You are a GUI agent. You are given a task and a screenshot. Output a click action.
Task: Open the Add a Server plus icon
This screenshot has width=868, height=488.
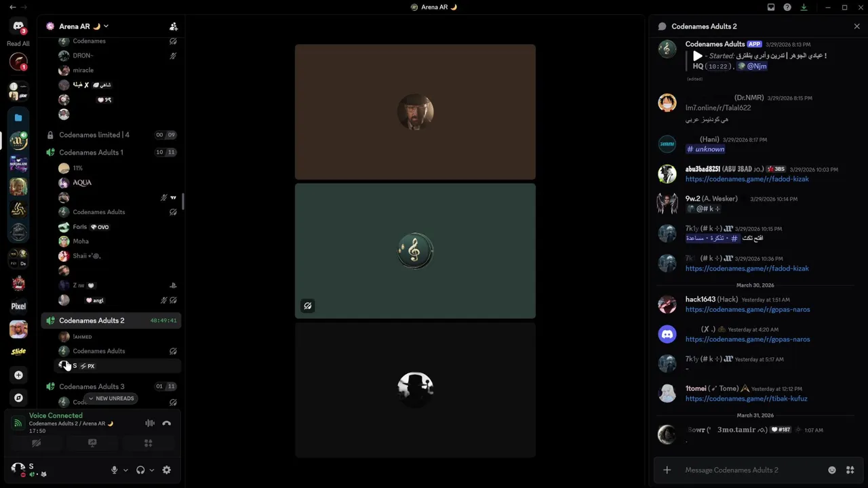click(18, 375)
